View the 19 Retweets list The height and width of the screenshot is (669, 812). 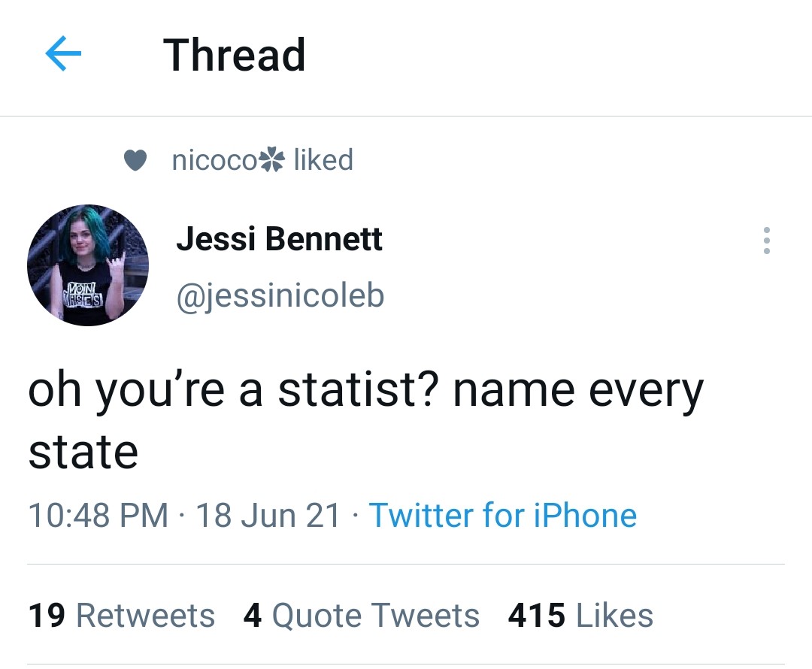[122, 615]
